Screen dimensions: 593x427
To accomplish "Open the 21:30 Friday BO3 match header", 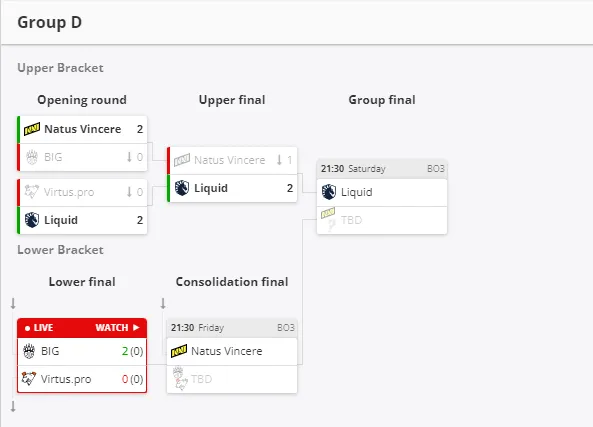I will click(232, 328).
